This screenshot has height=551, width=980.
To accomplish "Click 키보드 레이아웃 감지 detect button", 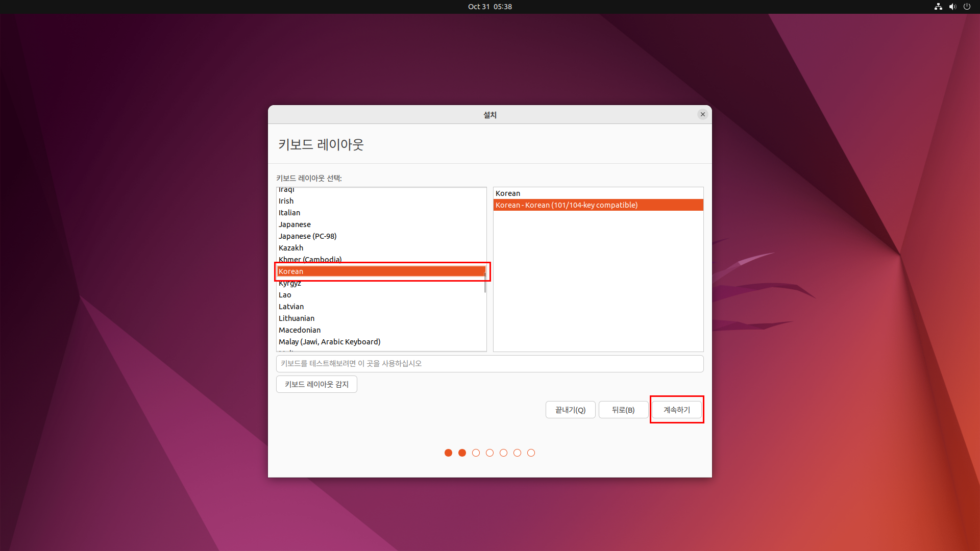I will pos(316,384).
